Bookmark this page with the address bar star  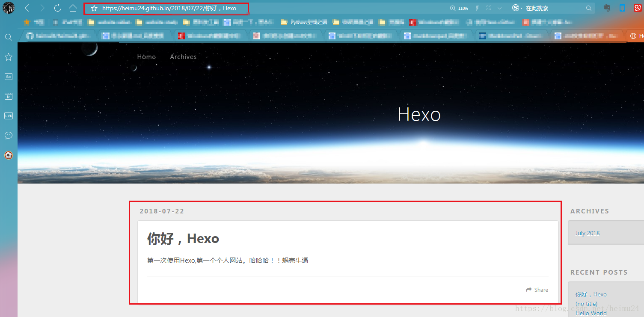[x=94, y=8]
